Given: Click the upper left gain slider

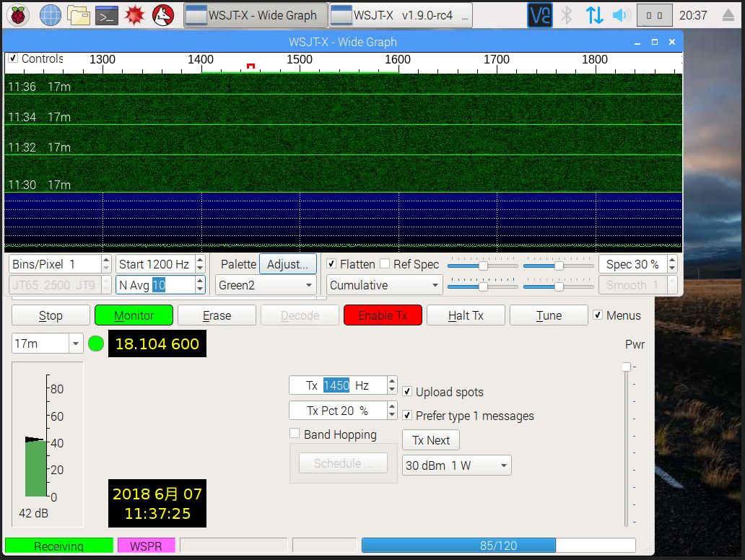Looking at the screenshot, I should [x=483, y=266].
